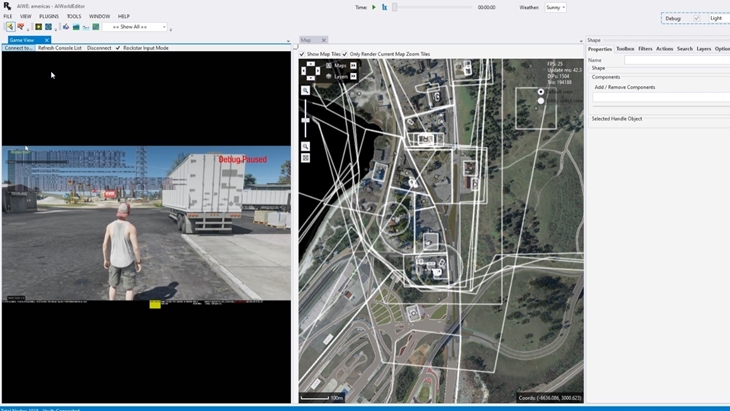Click the Disconnect button
This screenshot has width=730, height=411.
(99, 48)
